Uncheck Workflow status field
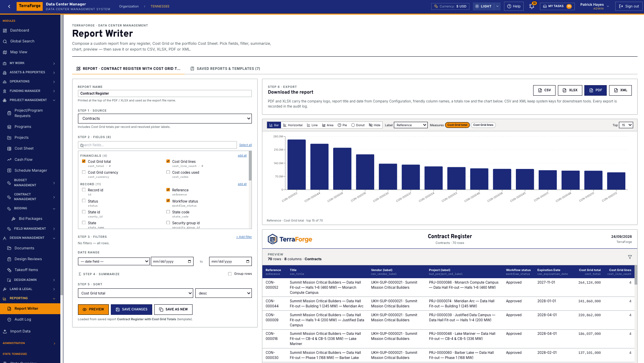This screenshot has width=644, height=363. [168, 201]
